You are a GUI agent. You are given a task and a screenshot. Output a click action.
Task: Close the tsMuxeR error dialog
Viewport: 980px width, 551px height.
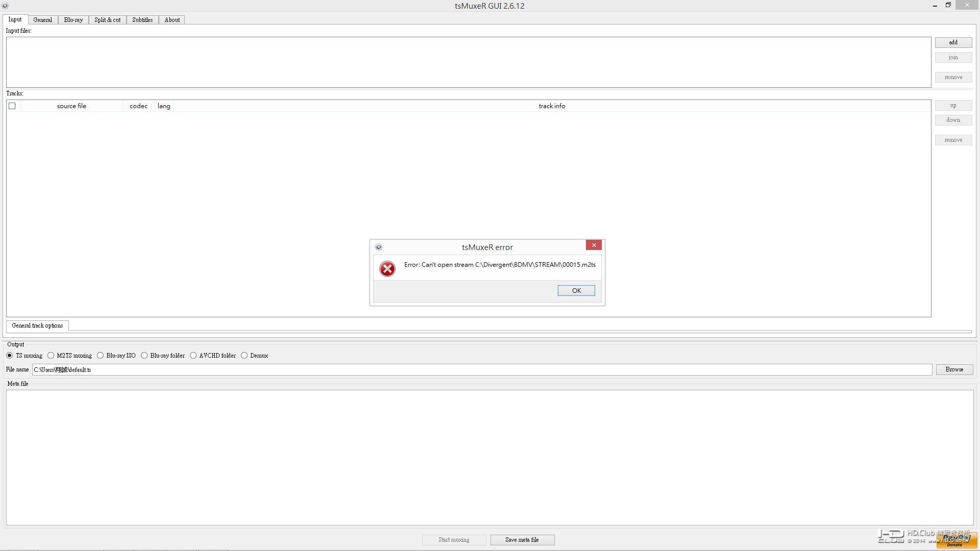click(x=594, y=245)
